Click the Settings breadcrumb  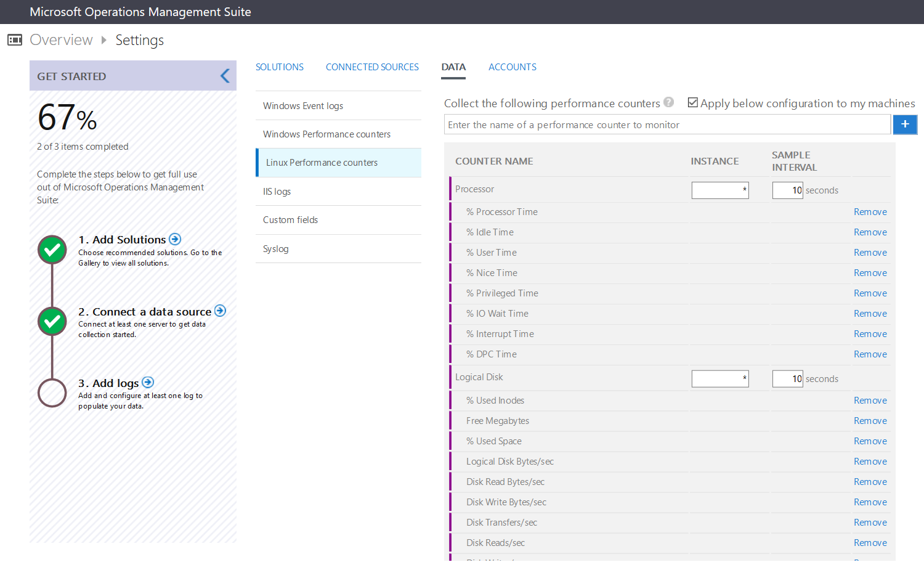point(140,40)
